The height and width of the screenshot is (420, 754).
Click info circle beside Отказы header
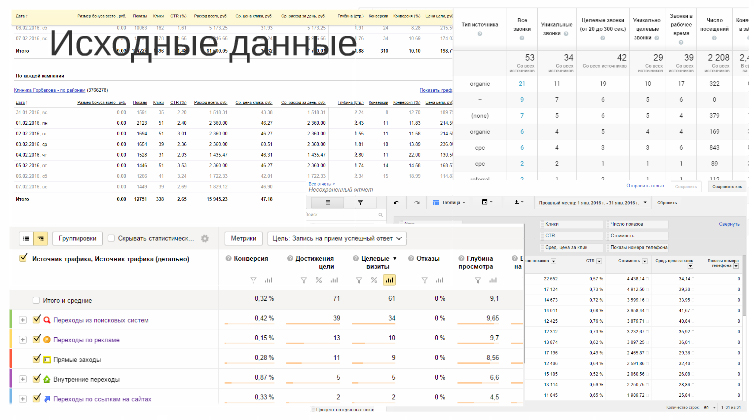click(411, 258)
